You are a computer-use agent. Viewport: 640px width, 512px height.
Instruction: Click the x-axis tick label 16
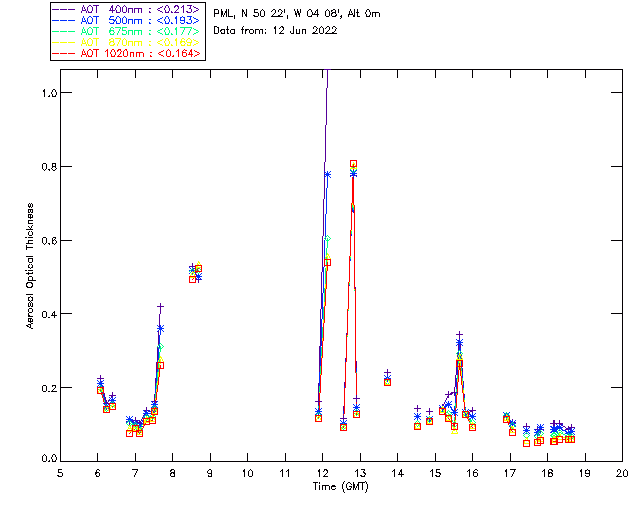tap(473, 473)
